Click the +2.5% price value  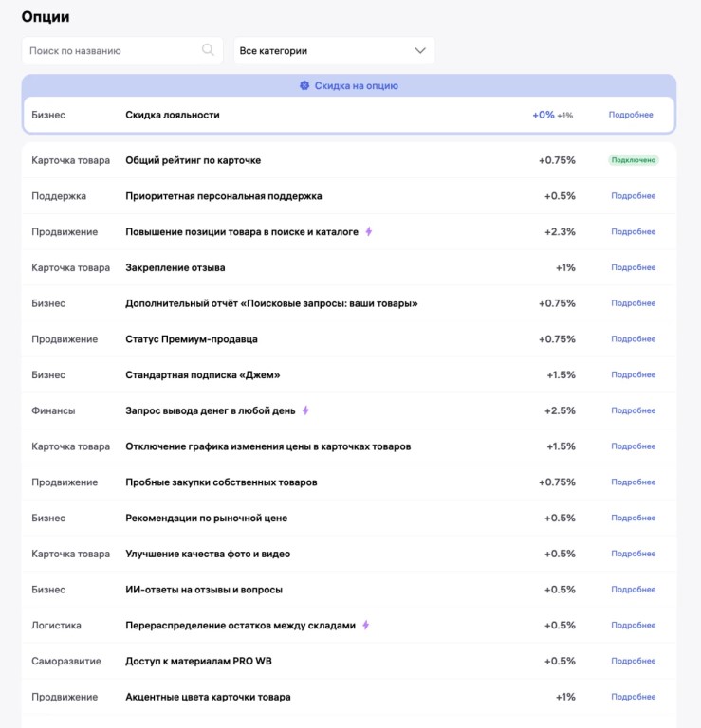tap(560, 410)
